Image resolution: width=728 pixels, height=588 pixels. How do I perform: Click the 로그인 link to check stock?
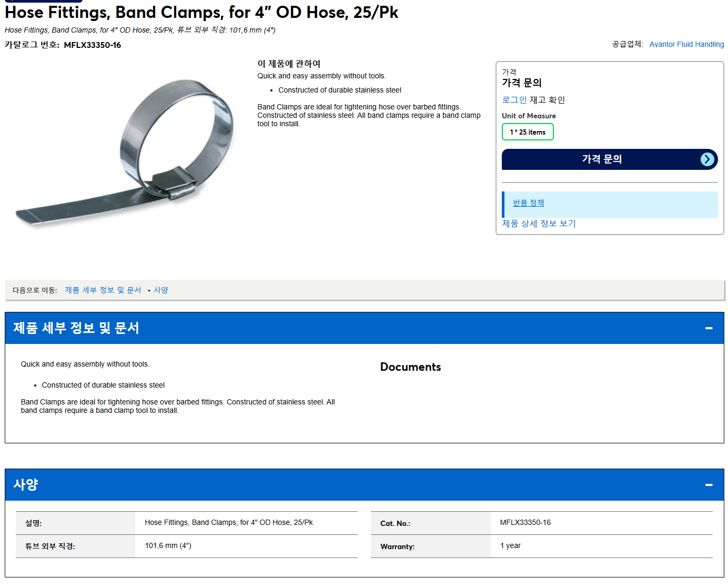(x=514, y=100)
